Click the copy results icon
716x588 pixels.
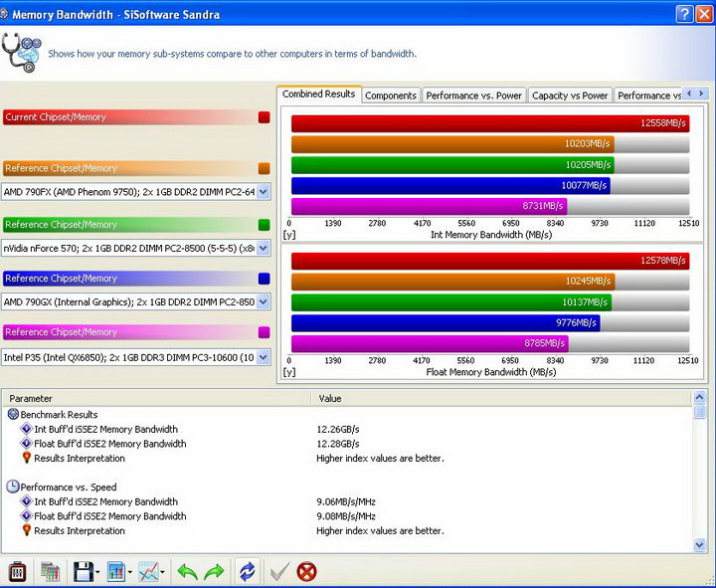(50, 571)
